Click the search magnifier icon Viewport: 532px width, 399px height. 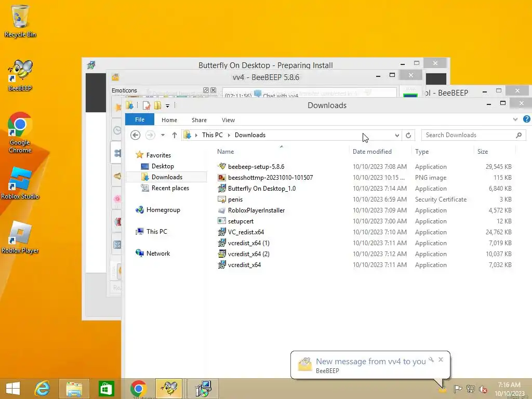pyautogui.click(x=519, y=135)
